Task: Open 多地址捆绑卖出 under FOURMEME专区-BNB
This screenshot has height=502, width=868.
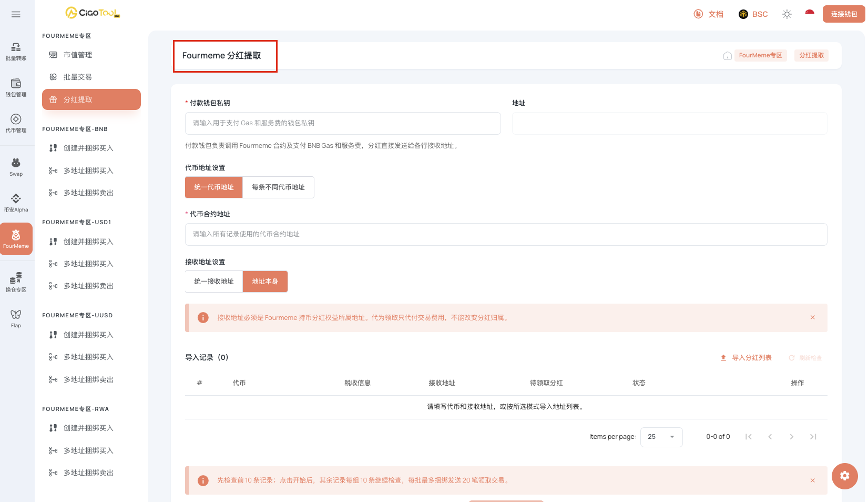Action: [91, 193]
